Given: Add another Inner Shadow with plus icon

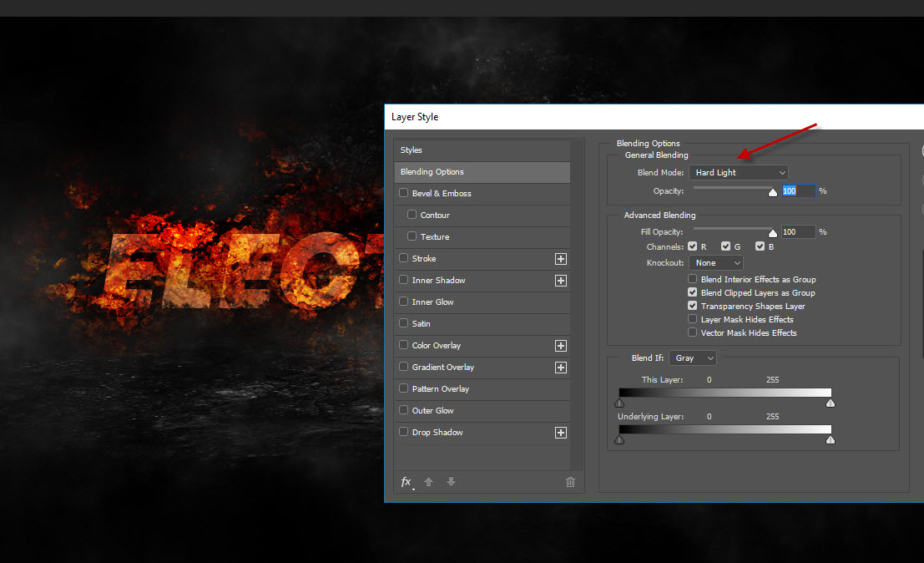Looking at the screenshot, I should tap(561, 281).
